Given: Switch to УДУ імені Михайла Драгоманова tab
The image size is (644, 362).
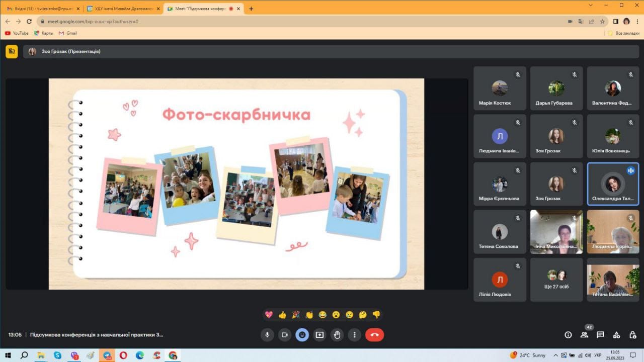Looking at the screenshot, I should (122, 9).
